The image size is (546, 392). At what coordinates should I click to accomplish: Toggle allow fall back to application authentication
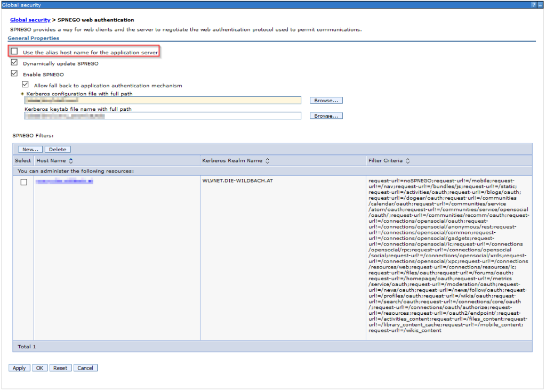point(25,85)
